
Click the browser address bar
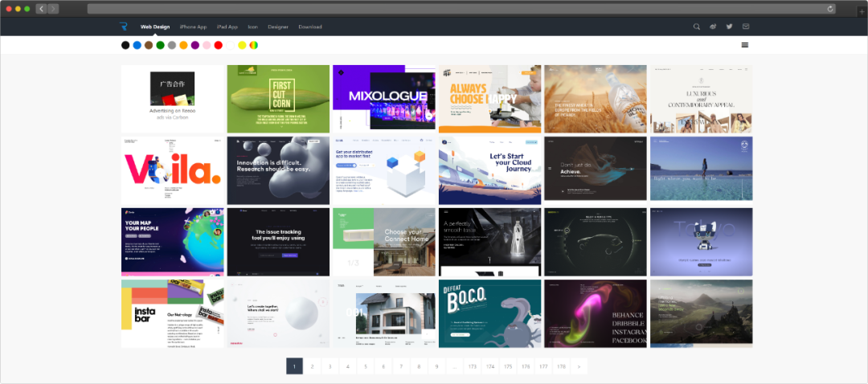(461, 9)
